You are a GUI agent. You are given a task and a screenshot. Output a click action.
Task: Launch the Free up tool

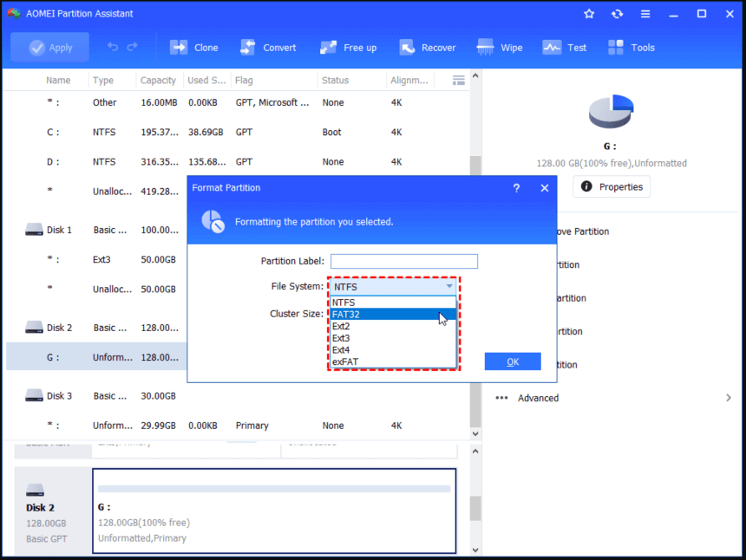[x=349, y=48]
